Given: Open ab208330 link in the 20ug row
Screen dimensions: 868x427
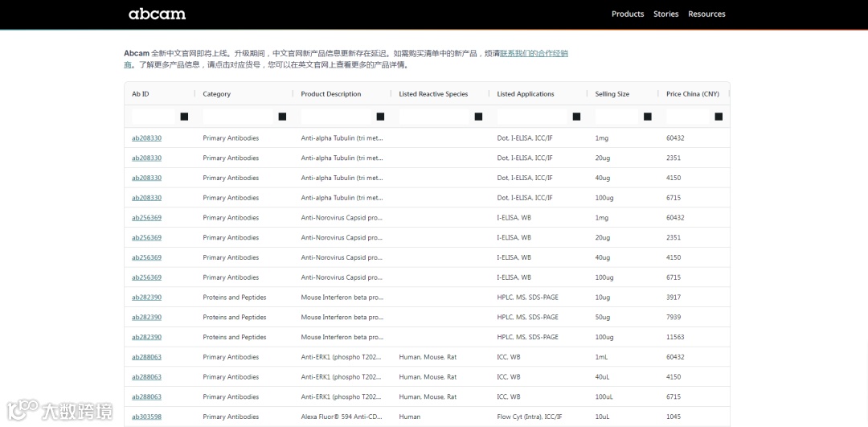Looking at the screenshot, I should pyautogui.click(x=147, y=158).
